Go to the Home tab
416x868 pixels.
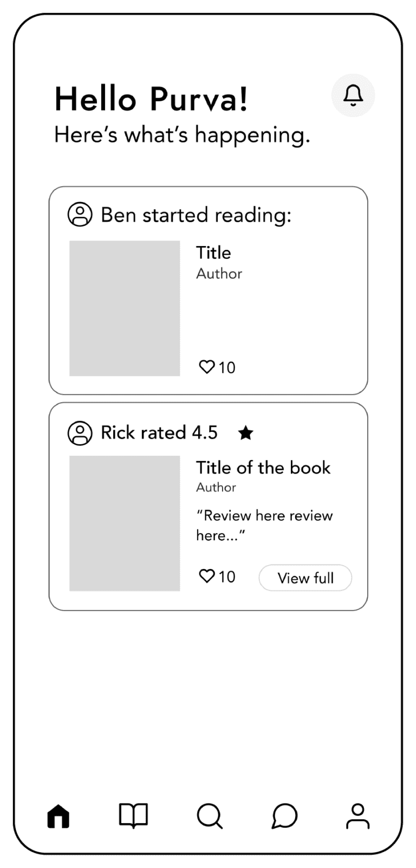58,816
